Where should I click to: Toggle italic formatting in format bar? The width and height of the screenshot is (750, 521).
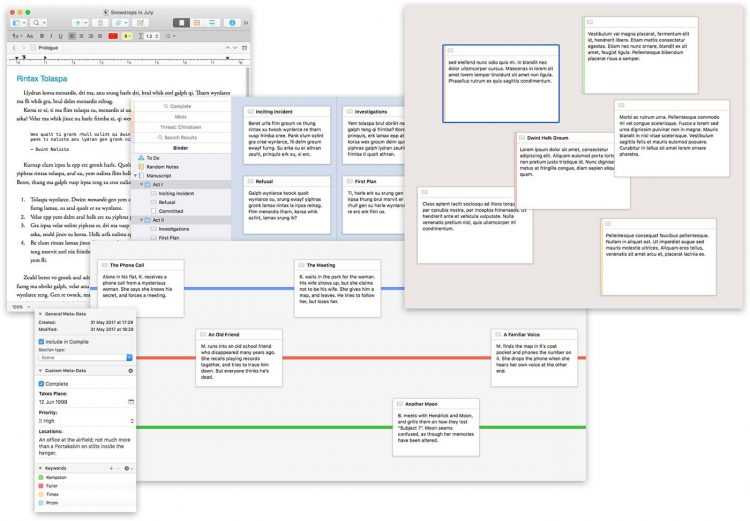click(x=51, y=36)
